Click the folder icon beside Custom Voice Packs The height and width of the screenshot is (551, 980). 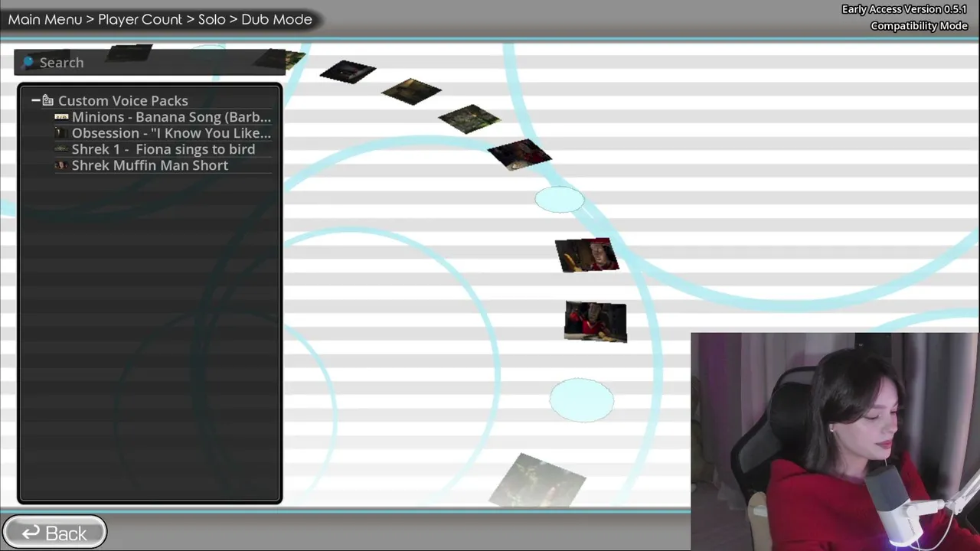[48, 100]
